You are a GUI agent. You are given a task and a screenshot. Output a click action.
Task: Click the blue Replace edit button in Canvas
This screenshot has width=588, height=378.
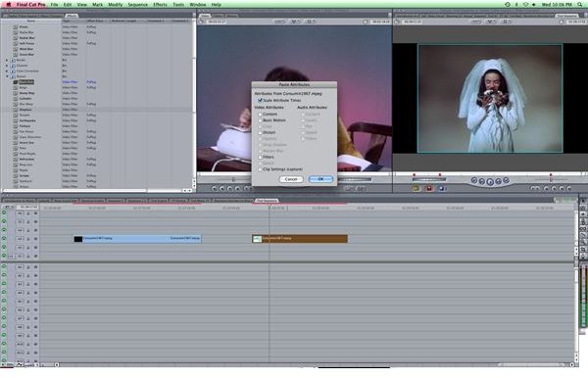tap(442, 188)
